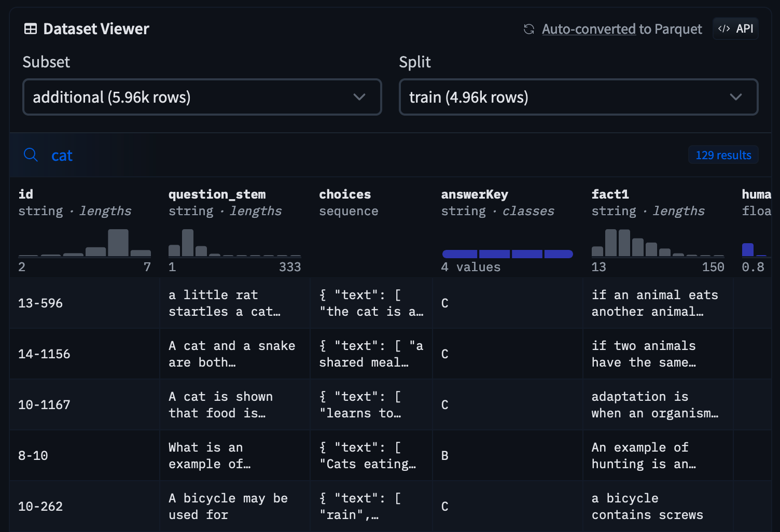Click the API code brackets icon
This screenshot has width=780, height=532.
724,29
